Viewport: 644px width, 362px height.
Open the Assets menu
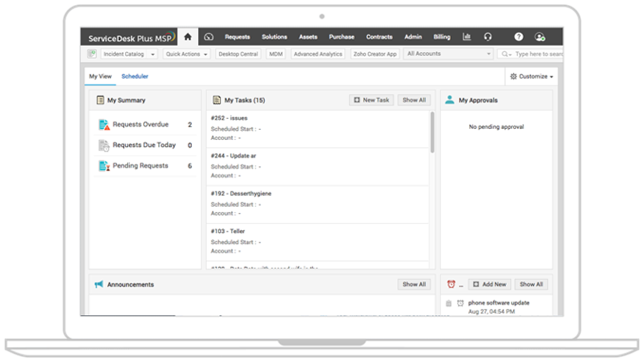click(308, 37)
